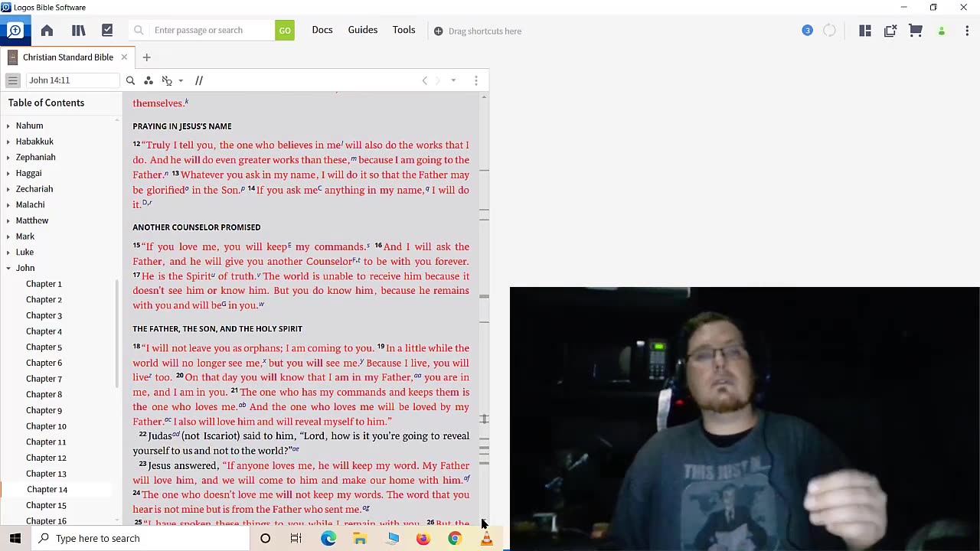Open the navigation history dropdown arrow

453,80
